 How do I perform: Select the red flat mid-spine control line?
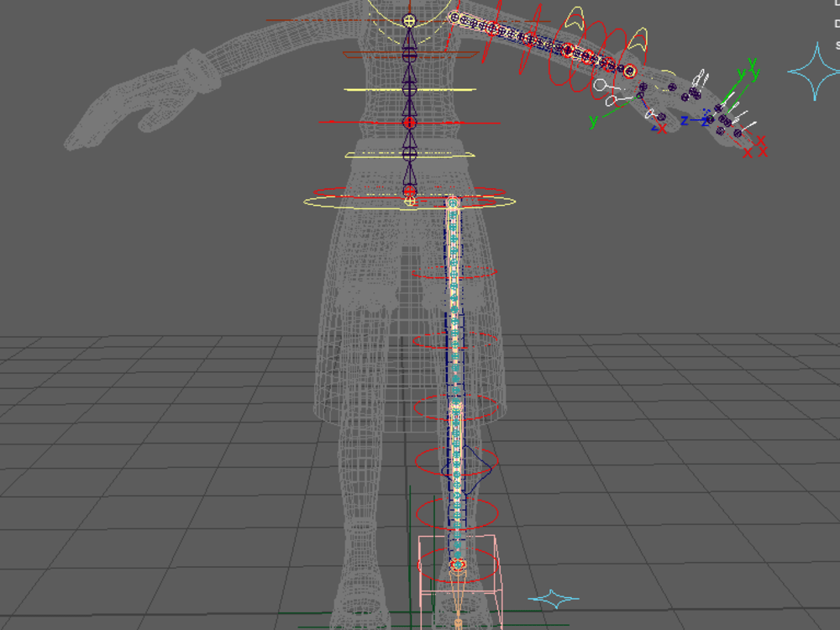(410, 123)
